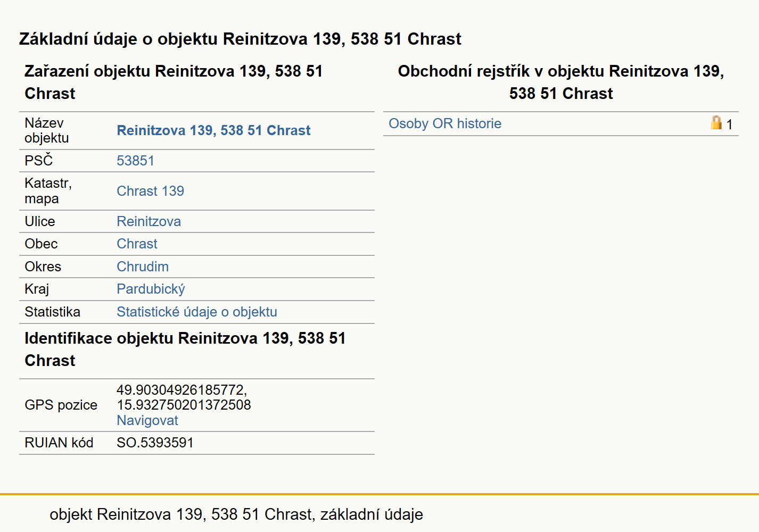Image resolution: width=759 pixels, height=532 pixels.
Task: Open the Chrast 139 cadastre map link
Action: [x=150, y=191]
